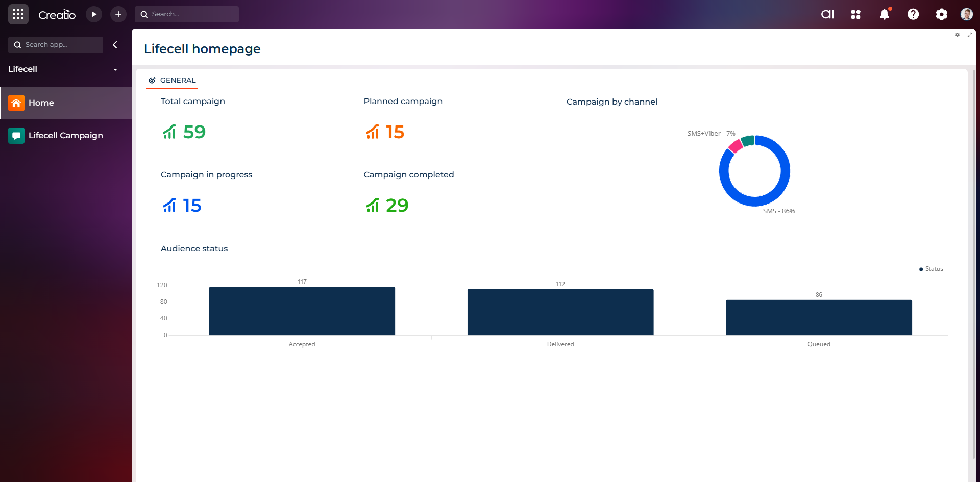Expand the Lifecell workplace dropdown
980x482 pixels.
115,69
